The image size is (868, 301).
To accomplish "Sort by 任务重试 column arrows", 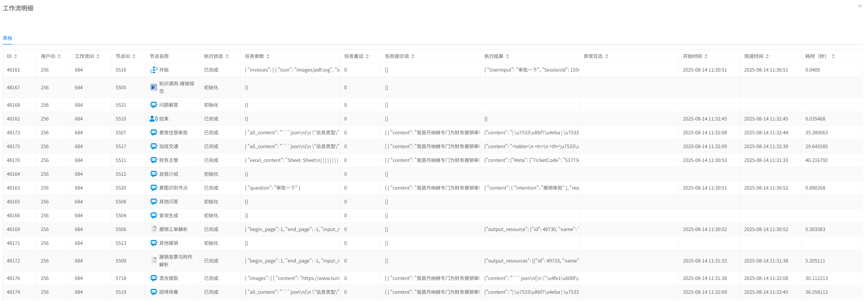I will [x=367, y=57].
